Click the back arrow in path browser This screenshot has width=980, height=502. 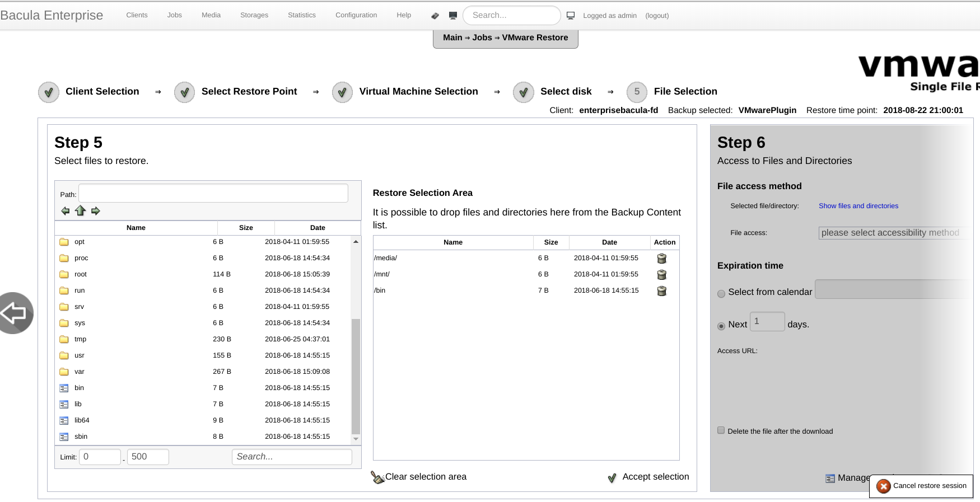[66, 211]
